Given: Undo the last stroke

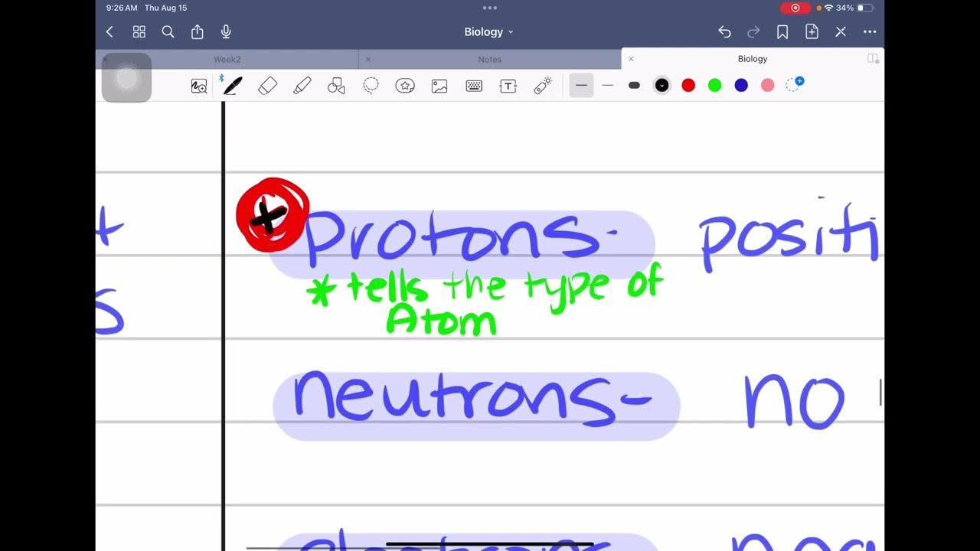Looking at the screenshot, I should 724,32.
